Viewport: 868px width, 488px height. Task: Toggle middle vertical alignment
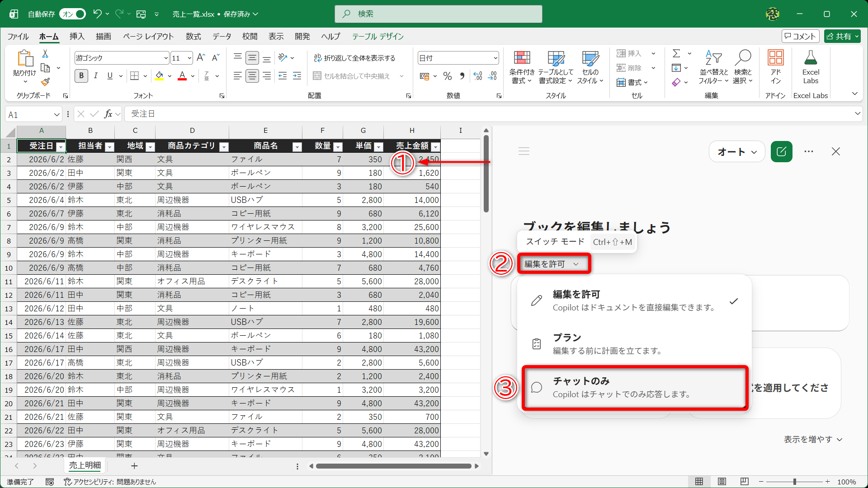coord(252,58)
